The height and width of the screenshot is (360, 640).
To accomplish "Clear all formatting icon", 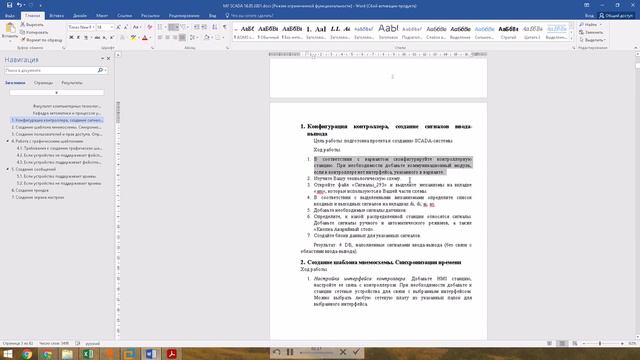I will coord(149,27).
